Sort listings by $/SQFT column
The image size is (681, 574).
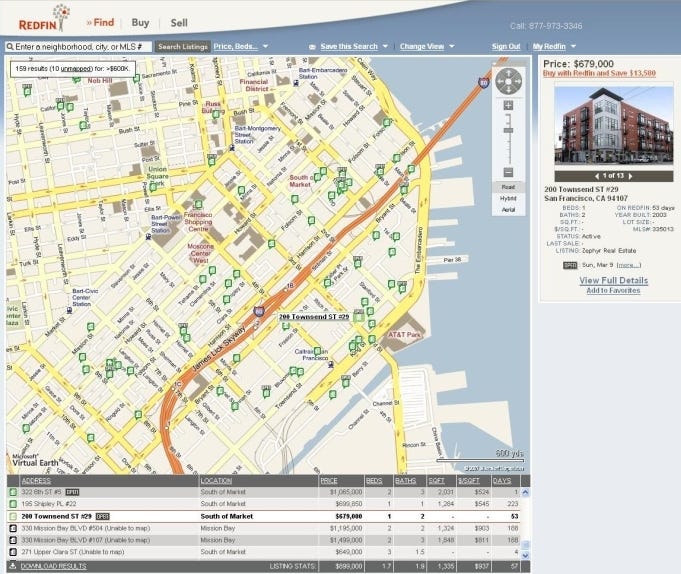coord(468,481)
